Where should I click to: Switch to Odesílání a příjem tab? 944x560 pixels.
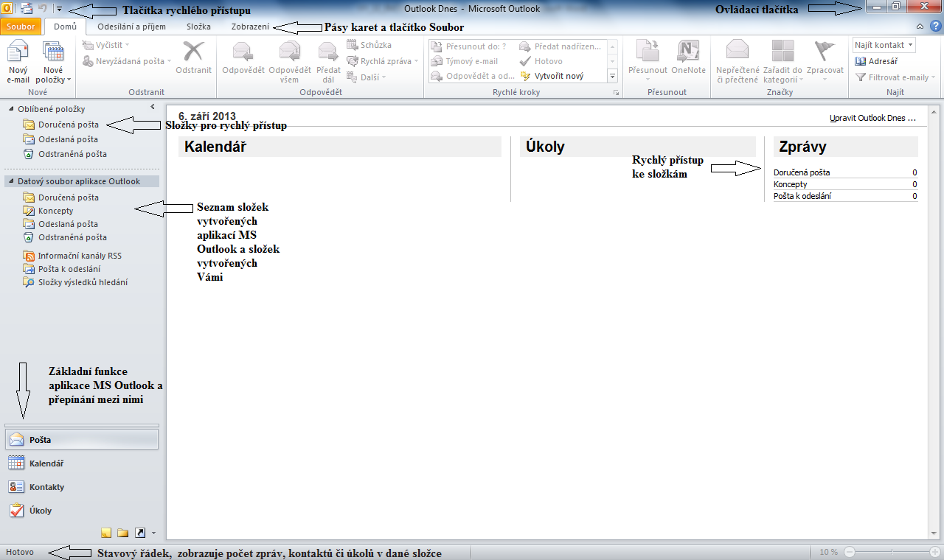(131, 27)
